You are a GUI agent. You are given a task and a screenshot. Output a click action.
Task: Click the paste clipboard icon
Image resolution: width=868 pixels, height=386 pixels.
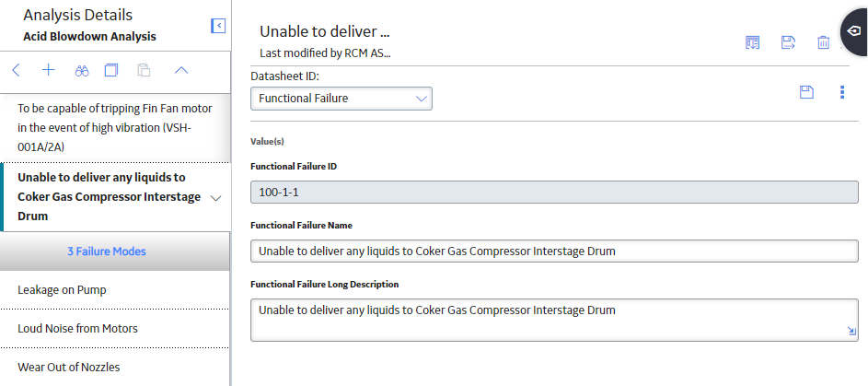pyautogui.click(x=144, y=70)
